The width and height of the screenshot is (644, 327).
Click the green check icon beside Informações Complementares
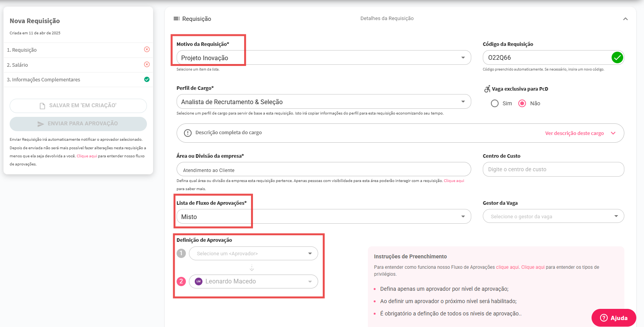pyautogui.click(x=147, y=79)
